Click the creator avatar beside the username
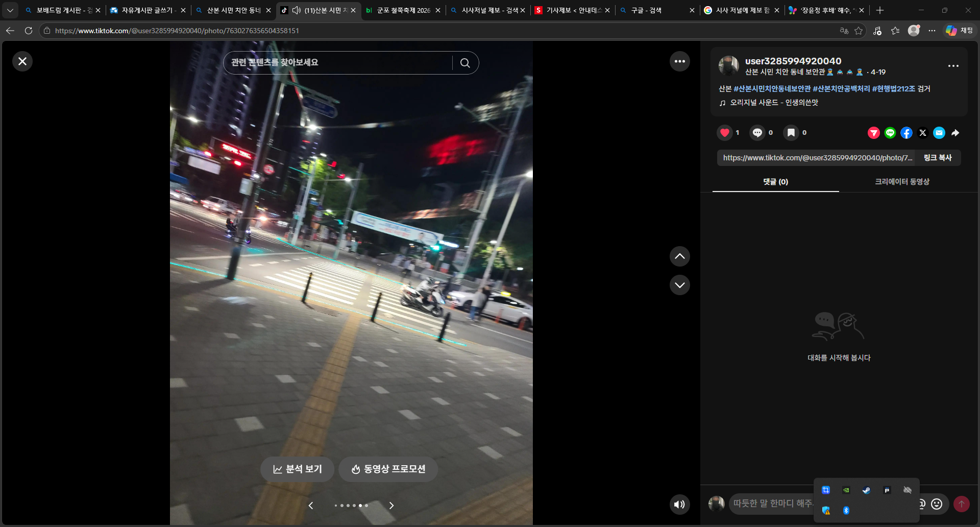 pos(729,66)
